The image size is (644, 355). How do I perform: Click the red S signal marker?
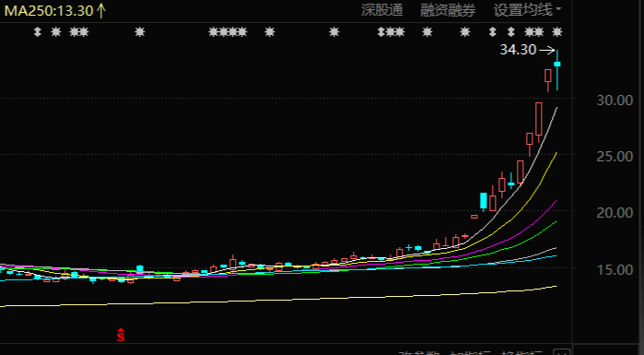click(x=121, y=335)
